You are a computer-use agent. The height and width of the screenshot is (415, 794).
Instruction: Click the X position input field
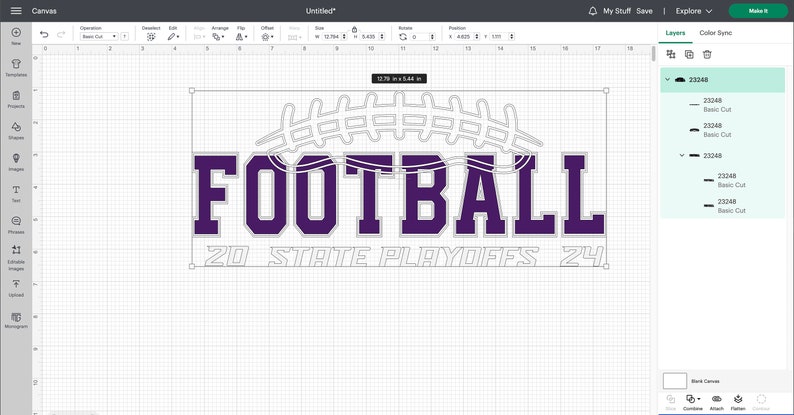tap(464, 36)
